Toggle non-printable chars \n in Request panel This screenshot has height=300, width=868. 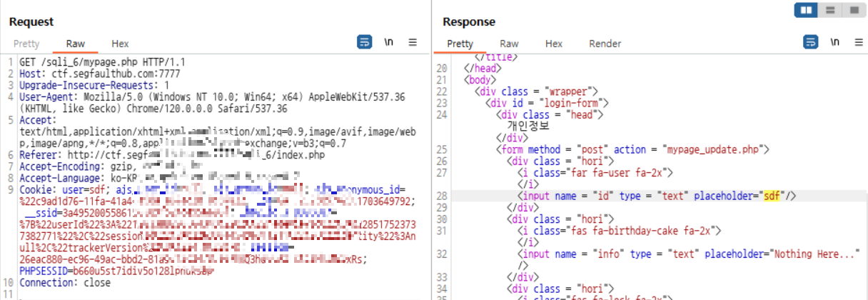click(388, 42)
